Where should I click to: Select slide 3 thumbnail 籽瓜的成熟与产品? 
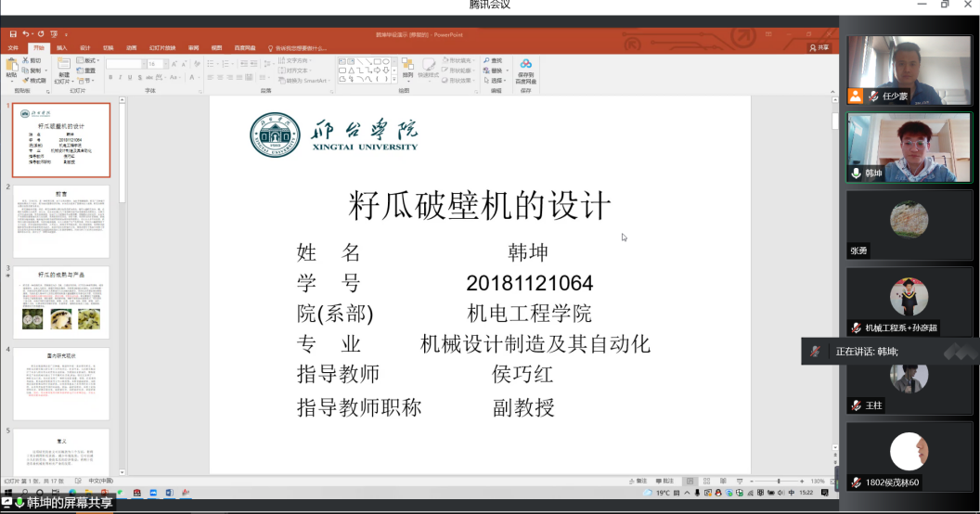click(x=61, y=302)
